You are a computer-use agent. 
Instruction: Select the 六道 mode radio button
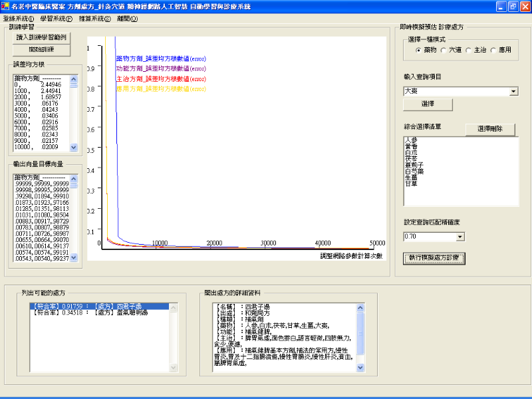[x=444, y=50]
